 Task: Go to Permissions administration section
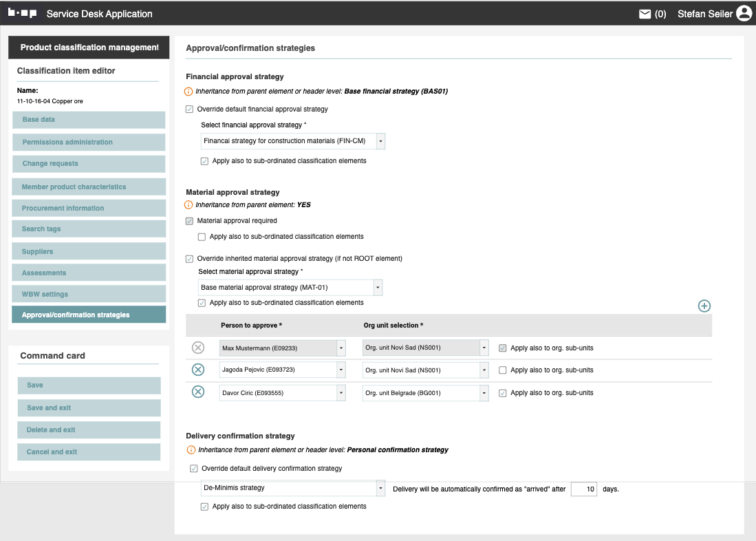click(89, 142)
